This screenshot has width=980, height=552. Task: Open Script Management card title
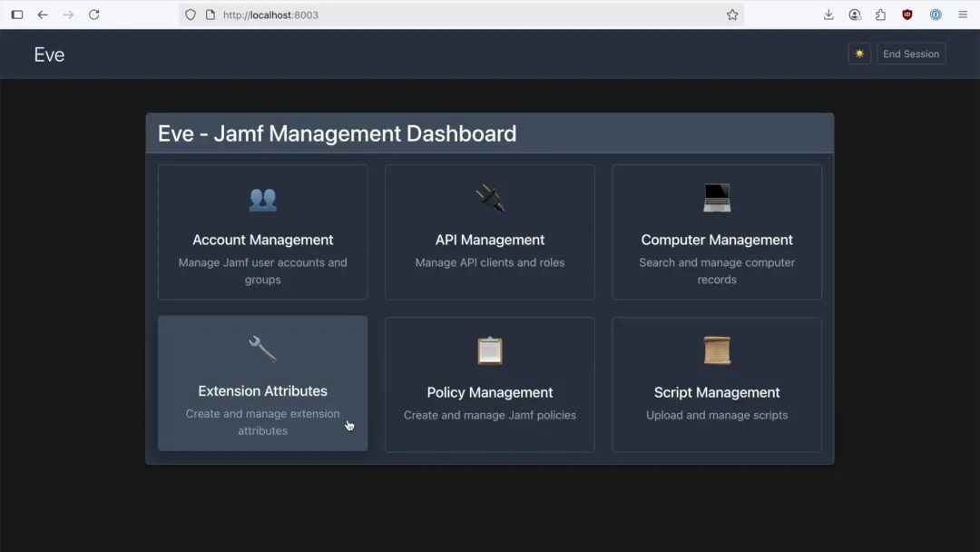(717, 392)
